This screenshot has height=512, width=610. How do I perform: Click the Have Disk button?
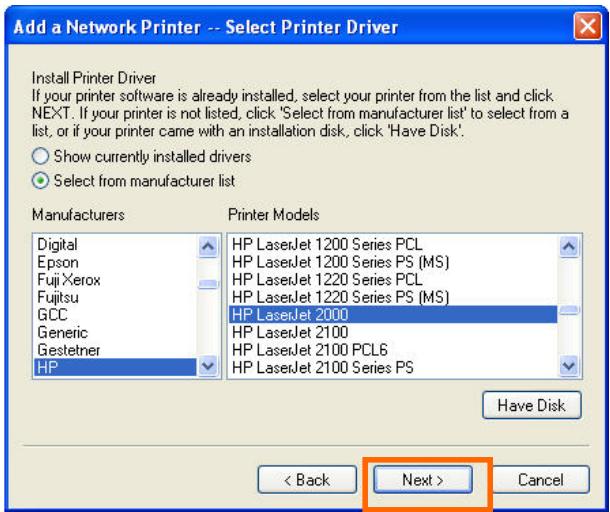pyautogui.click(x=532, y=405)
